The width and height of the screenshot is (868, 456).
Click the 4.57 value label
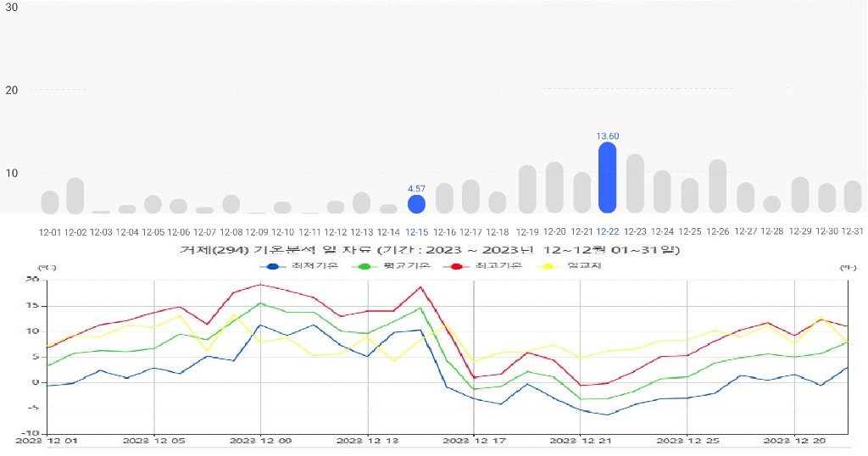click(x=416, y=189)
